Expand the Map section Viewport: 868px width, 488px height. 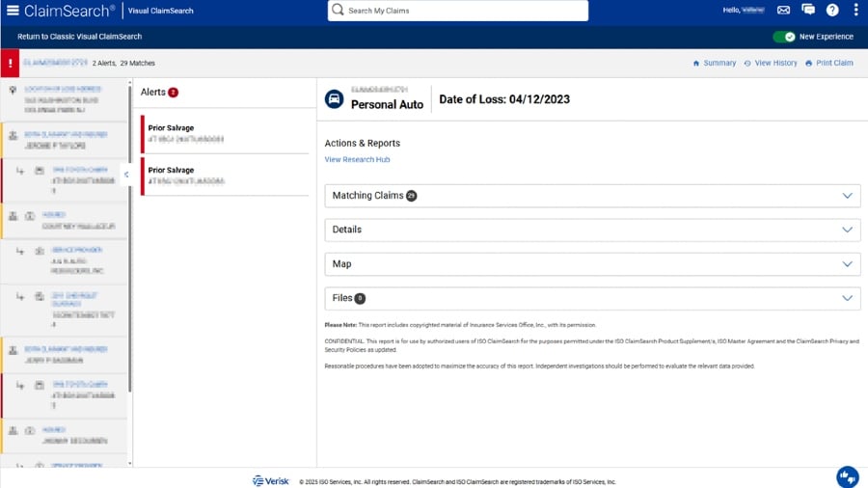tap(592, 264)
